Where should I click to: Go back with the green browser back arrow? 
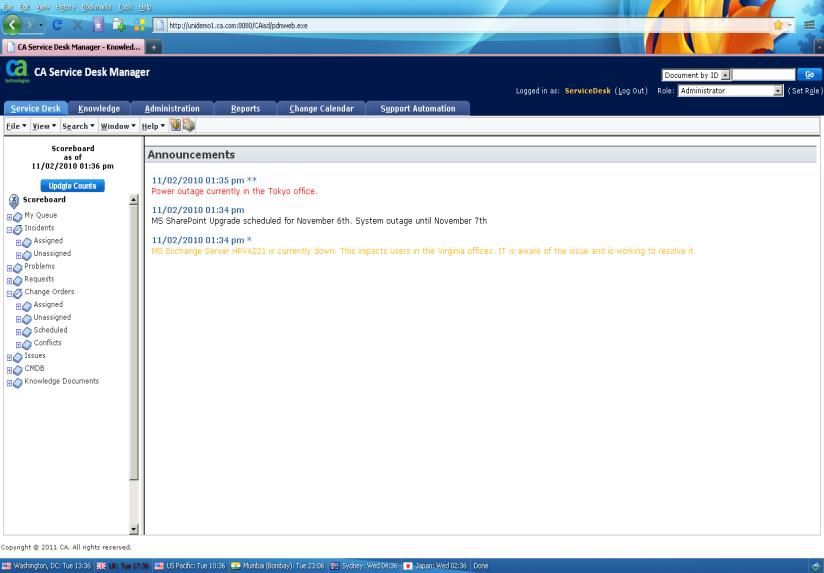pyautogui.click(x=12, y=24)
